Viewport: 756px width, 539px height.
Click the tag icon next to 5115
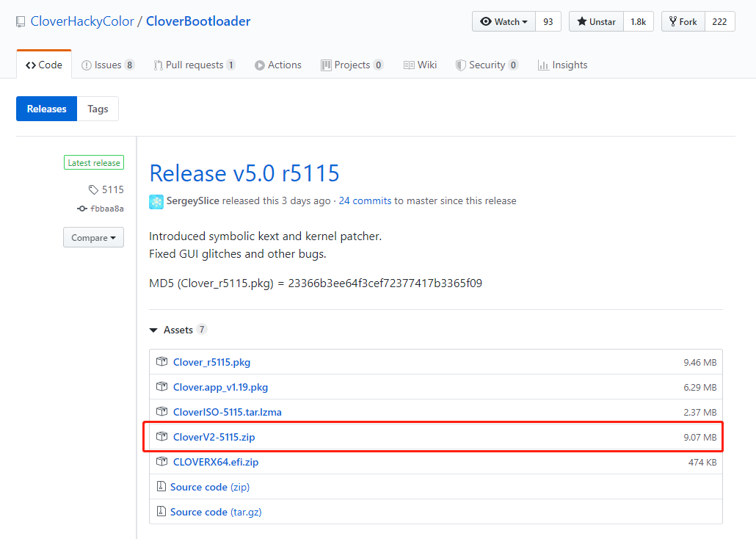click(x=93, y=189)
